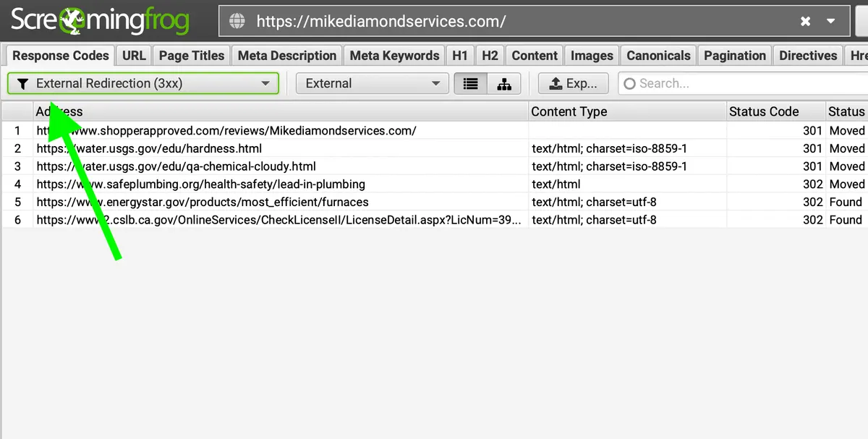This screenshot has height=439, width=868.
Task: Open the Page Titles tab
Action: (192, 56)
